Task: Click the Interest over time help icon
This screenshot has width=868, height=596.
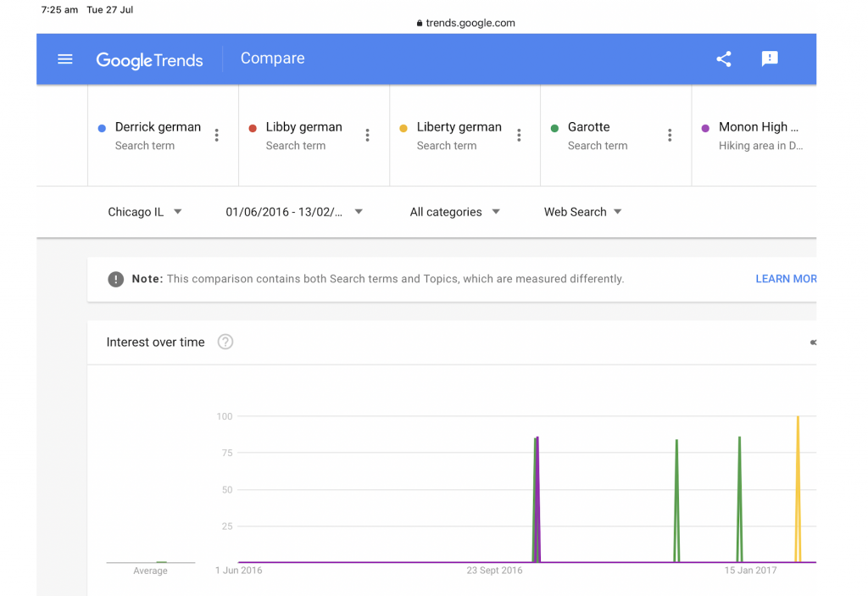Action: (x=225, y=343)
